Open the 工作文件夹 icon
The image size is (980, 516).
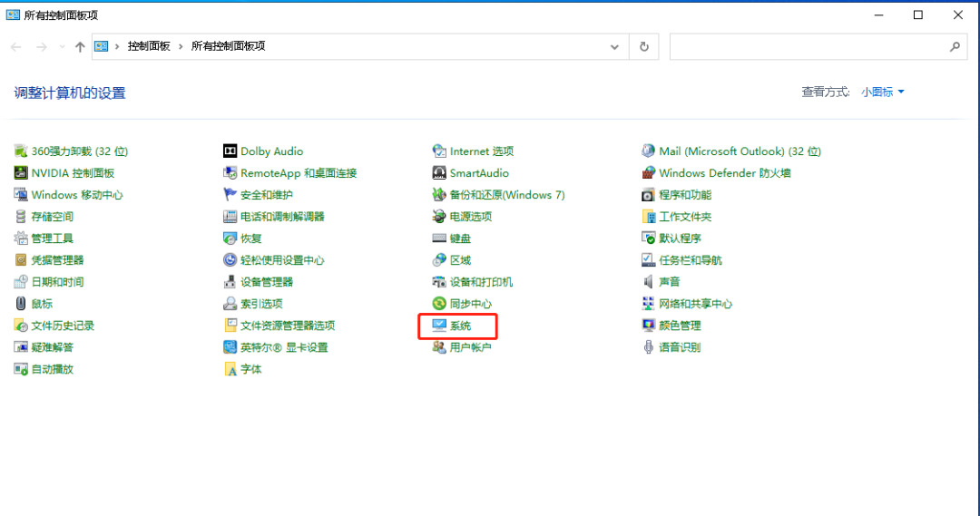pyautogui.click(x=648, y=217)
